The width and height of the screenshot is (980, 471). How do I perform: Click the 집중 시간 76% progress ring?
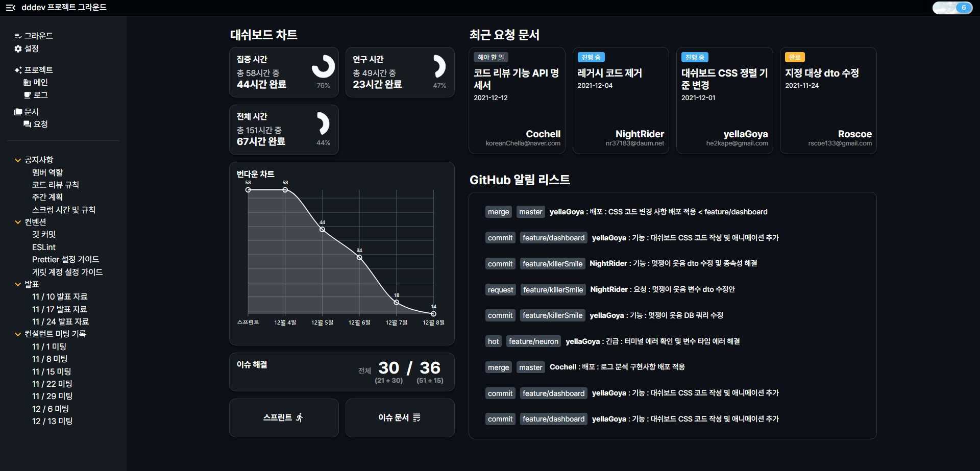point(323,66)
